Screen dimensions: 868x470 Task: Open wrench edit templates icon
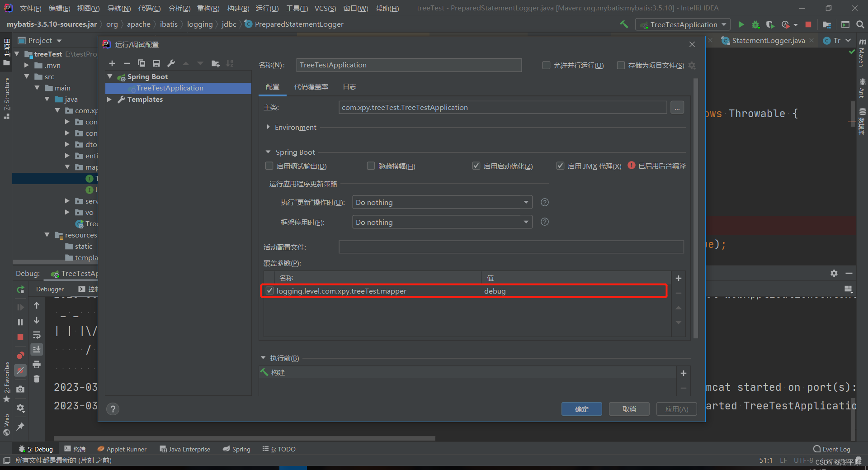(171, 63)
